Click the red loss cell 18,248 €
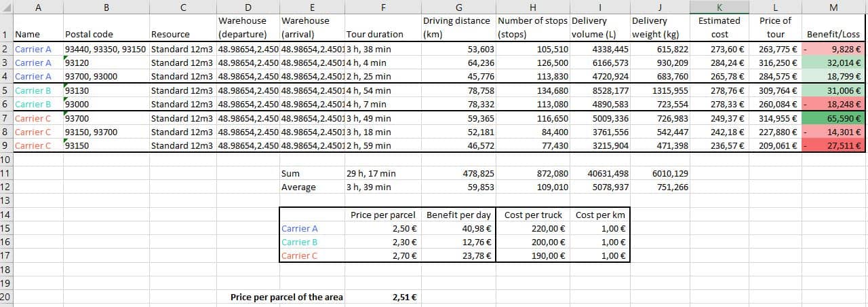The height and width of the screenshot is (307, 868). click(833, 104)
